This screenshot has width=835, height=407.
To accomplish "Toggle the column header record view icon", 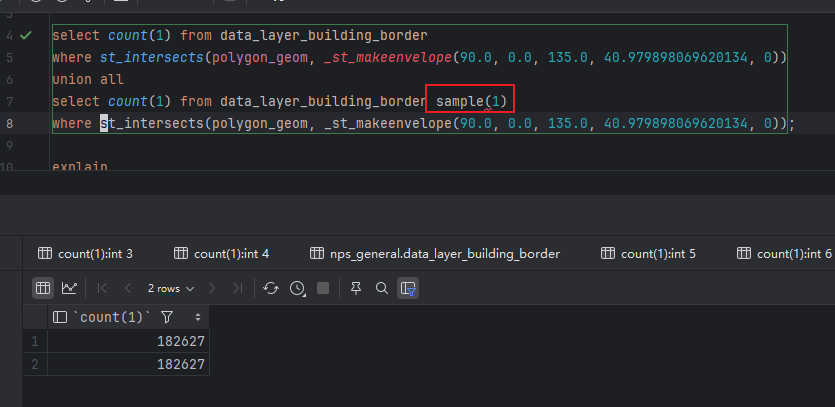I will [61, 317].
